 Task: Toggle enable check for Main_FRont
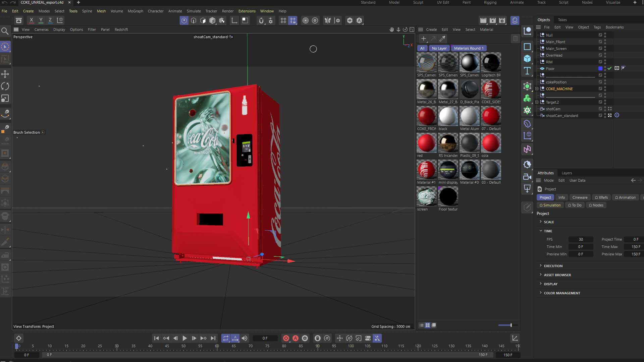coord(600,42)
